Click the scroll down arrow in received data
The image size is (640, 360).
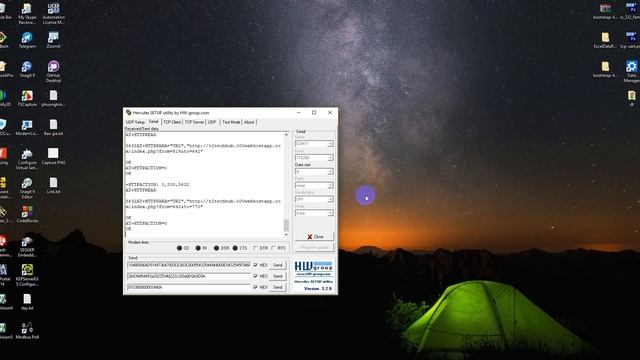[286, 235]
